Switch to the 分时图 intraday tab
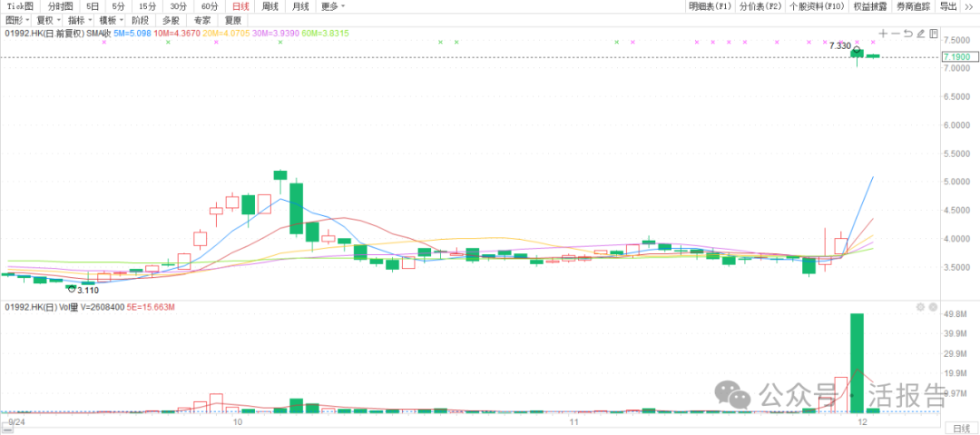Screen dimensions: 980x435 pos(60,6)
